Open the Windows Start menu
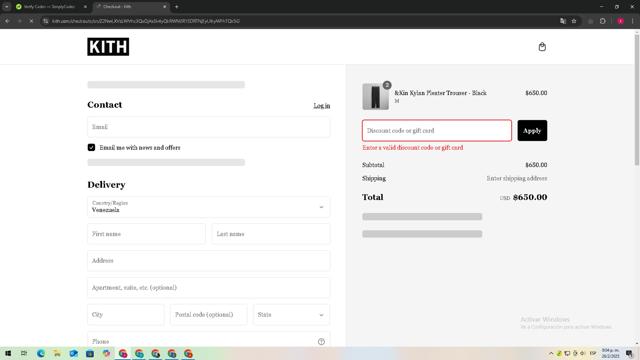The image size is (640, 360). coord(8,353)
